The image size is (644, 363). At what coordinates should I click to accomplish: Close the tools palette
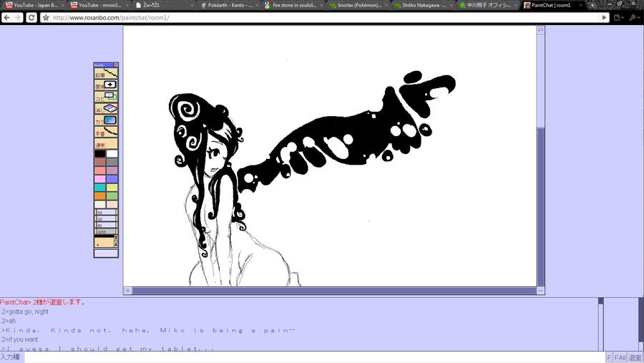click(x=116, y=65)
